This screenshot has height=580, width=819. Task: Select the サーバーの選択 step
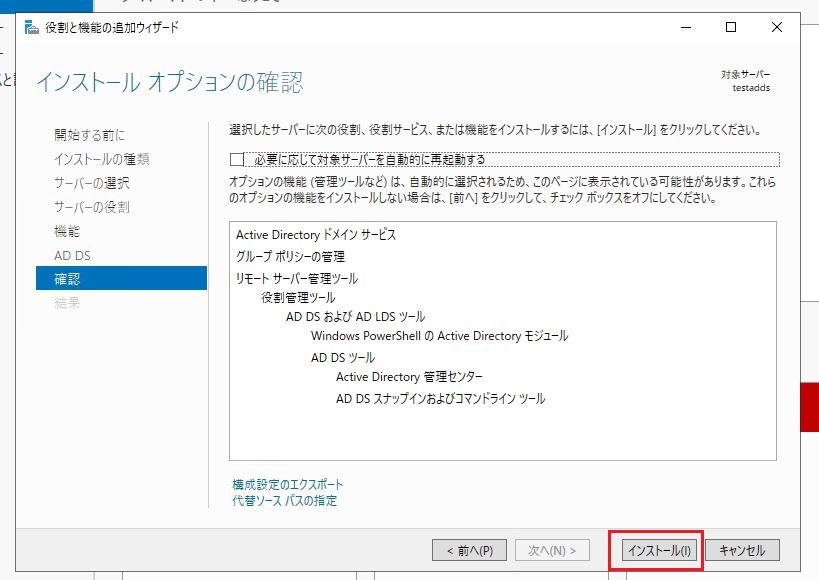point(92,183)
